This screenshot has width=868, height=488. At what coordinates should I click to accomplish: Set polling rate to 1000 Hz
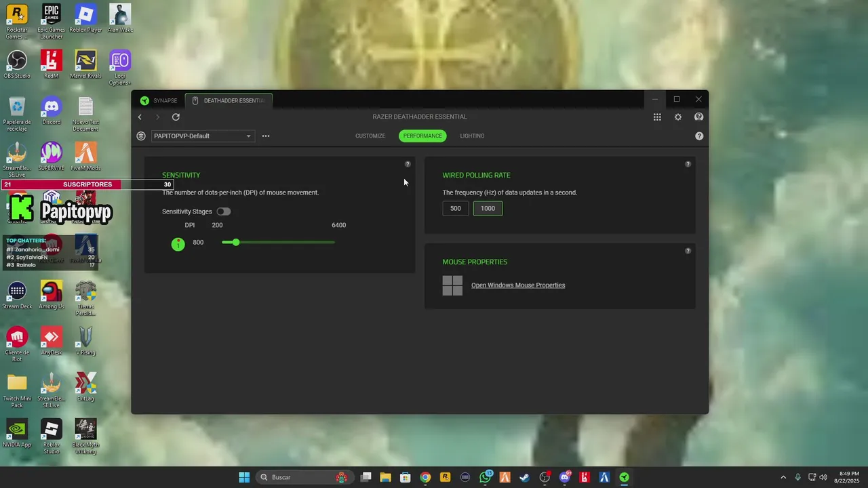point(488,209)
